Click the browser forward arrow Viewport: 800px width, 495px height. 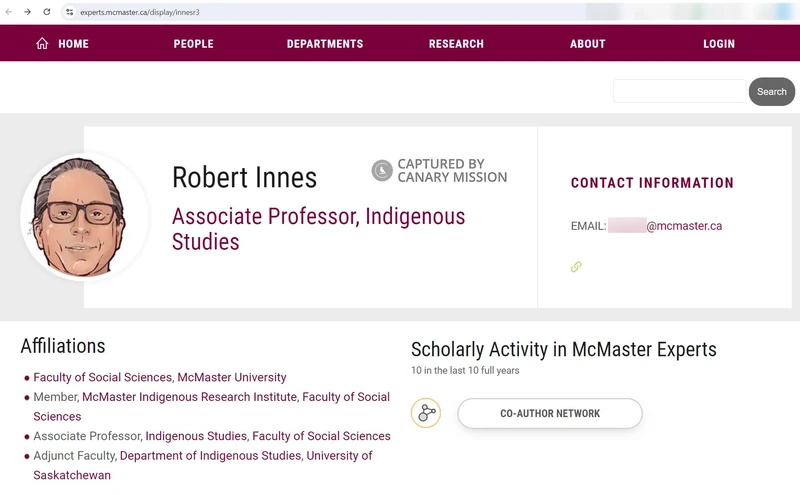click(28, 12)
